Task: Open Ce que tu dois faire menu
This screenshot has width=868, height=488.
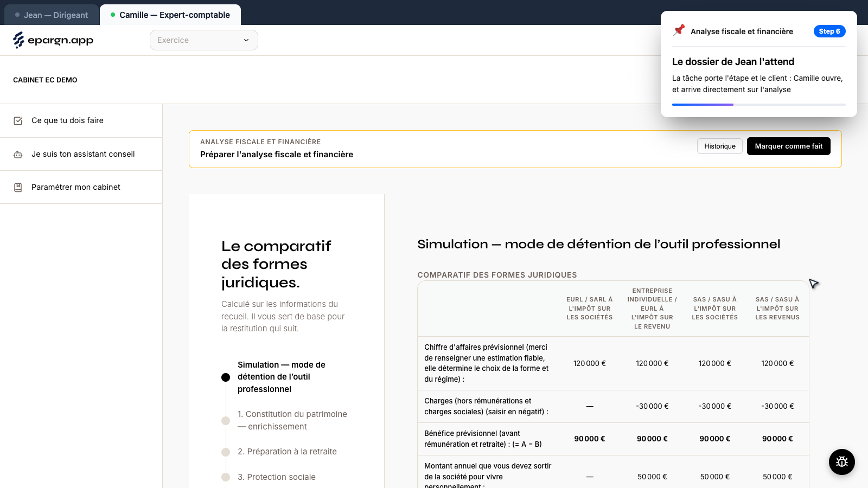Action: (x=81, y=120)
